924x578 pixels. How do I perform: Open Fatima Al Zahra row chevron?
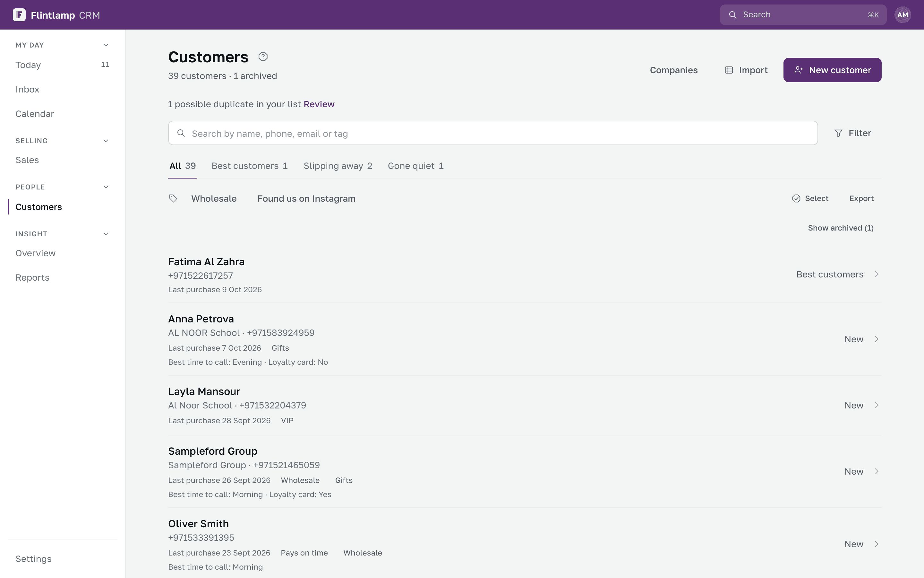877,275
